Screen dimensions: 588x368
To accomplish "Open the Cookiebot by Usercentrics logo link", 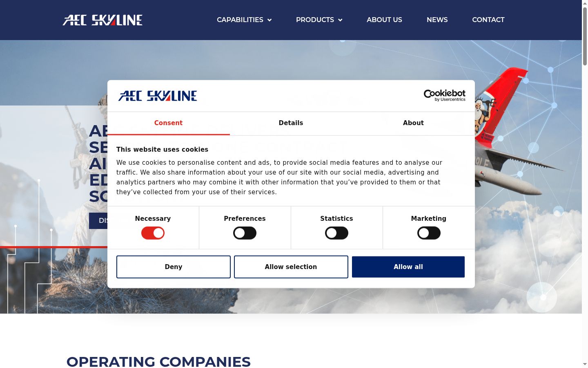I will (x=444, y=95).
